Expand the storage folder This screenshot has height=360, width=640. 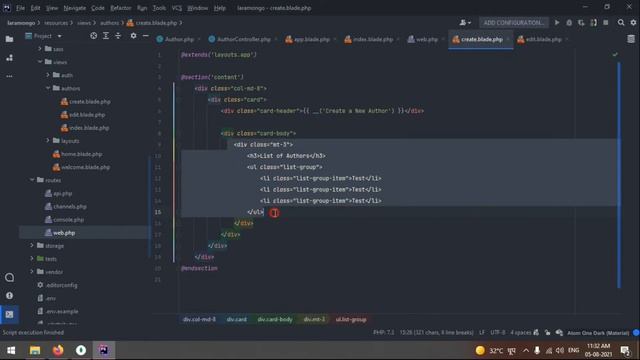pos(32,246)
